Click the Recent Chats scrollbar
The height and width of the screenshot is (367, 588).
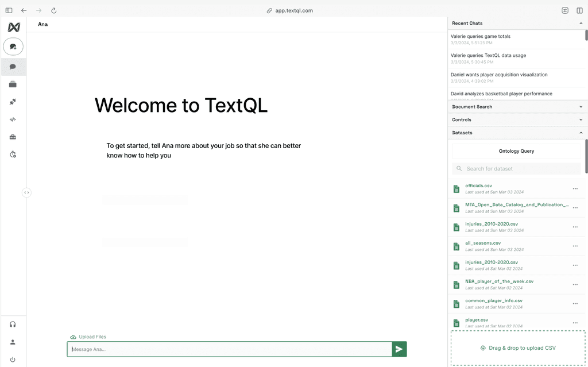[x=586, y=35]
